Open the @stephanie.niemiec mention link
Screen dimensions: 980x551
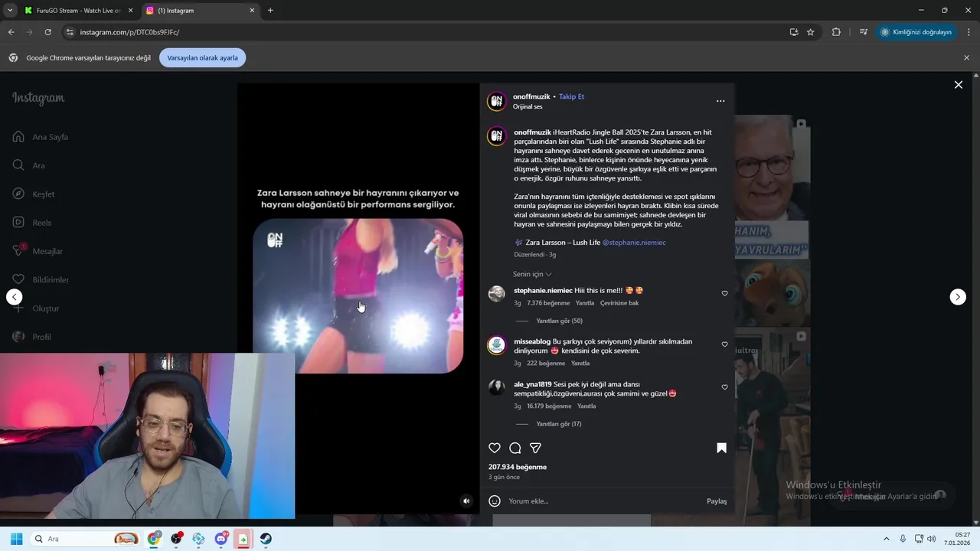pos(634,243)
